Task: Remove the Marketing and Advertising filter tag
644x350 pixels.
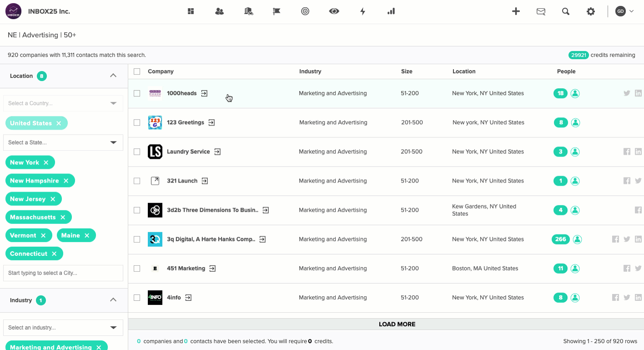Action: click(x=99, y=347)
